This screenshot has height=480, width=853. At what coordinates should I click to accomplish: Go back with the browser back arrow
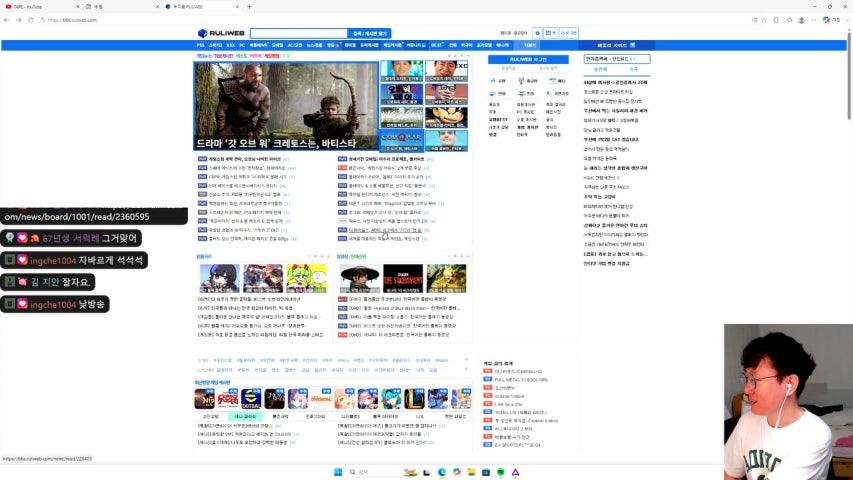click(7, 20)
